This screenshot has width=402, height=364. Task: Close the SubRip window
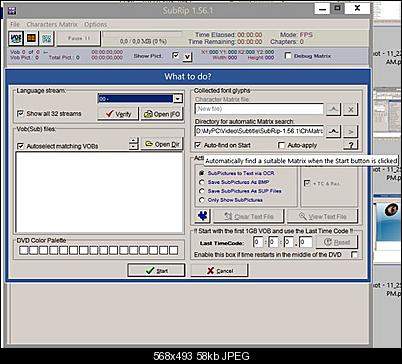click(357, 8)
